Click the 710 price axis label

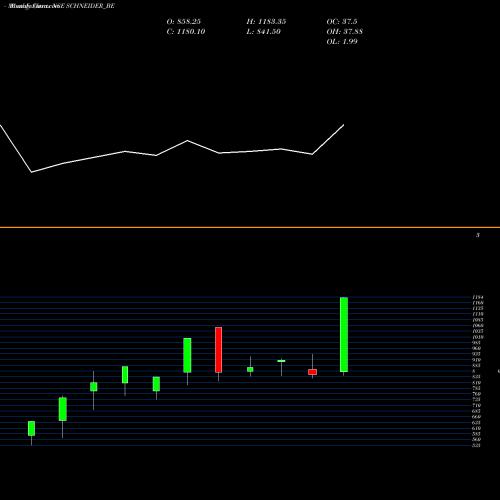click(476, 405)
